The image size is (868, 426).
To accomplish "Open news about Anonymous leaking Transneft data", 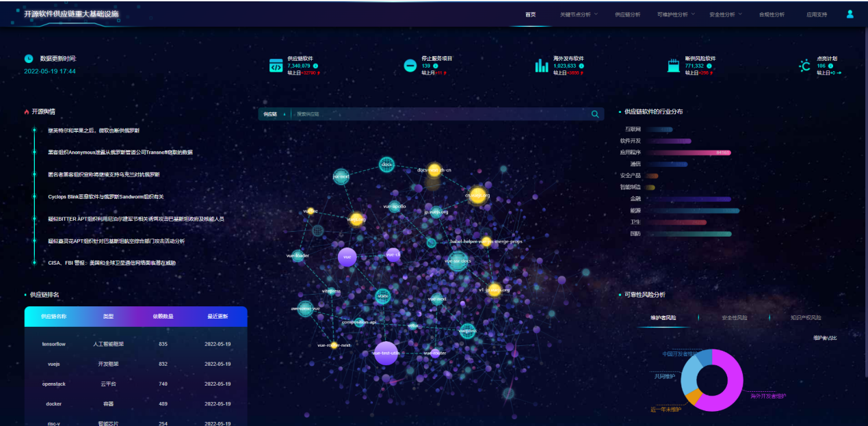I will (x=120, y=152).
